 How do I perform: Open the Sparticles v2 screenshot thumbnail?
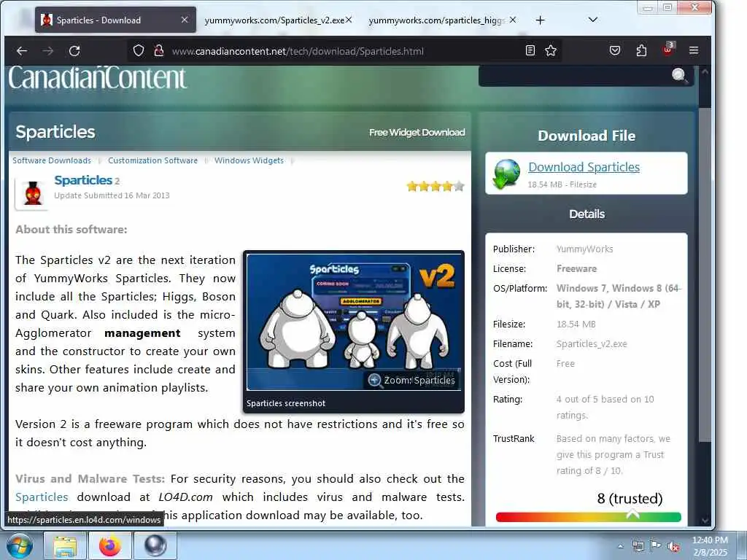[354, 322]
